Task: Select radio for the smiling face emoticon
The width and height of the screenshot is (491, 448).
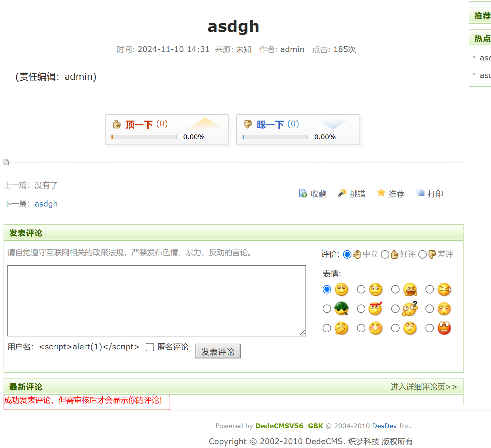Action: (x=327, y=289)
